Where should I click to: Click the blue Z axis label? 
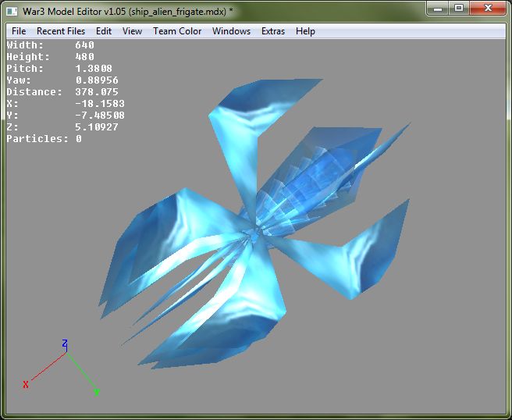(65, 343)
